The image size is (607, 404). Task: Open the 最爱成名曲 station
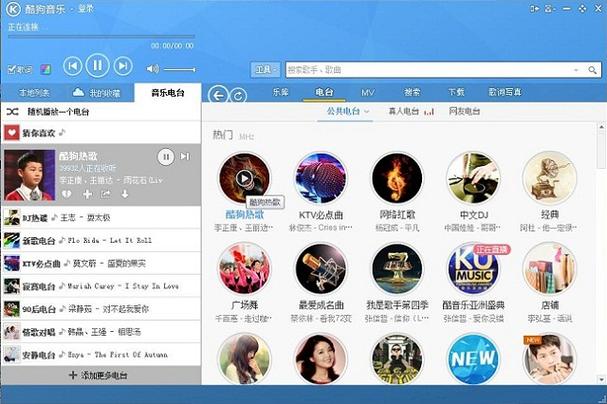click(x=321, y=269)
